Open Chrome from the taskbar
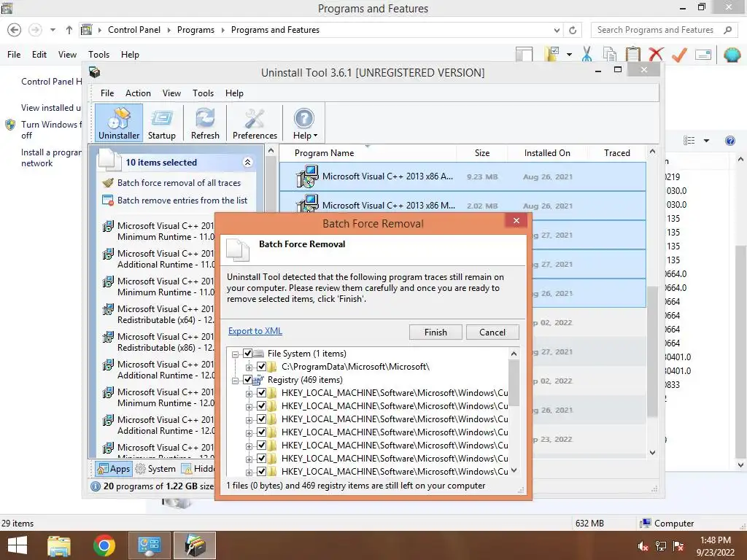The image size is (747, 560). click(104, 545)
